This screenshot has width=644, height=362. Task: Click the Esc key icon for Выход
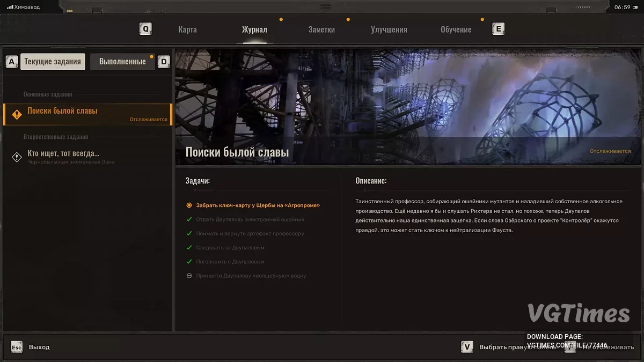click(x=17, y=347)
